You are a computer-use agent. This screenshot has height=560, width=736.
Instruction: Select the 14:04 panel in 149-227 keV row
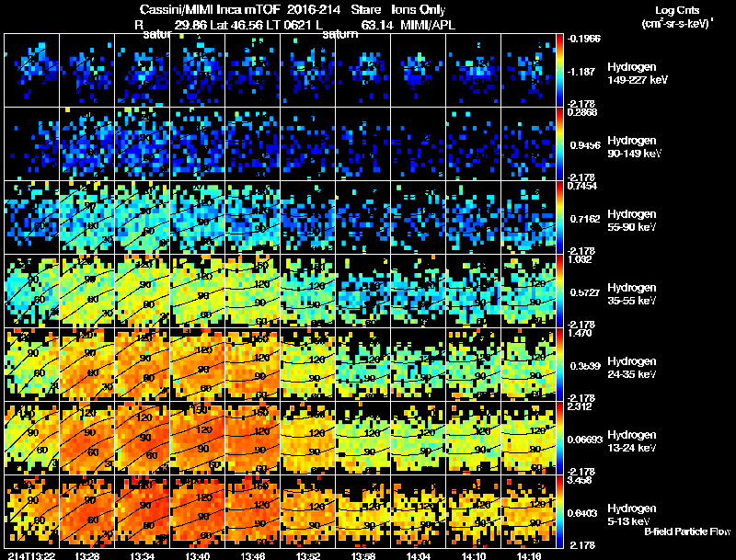[419, 71]
